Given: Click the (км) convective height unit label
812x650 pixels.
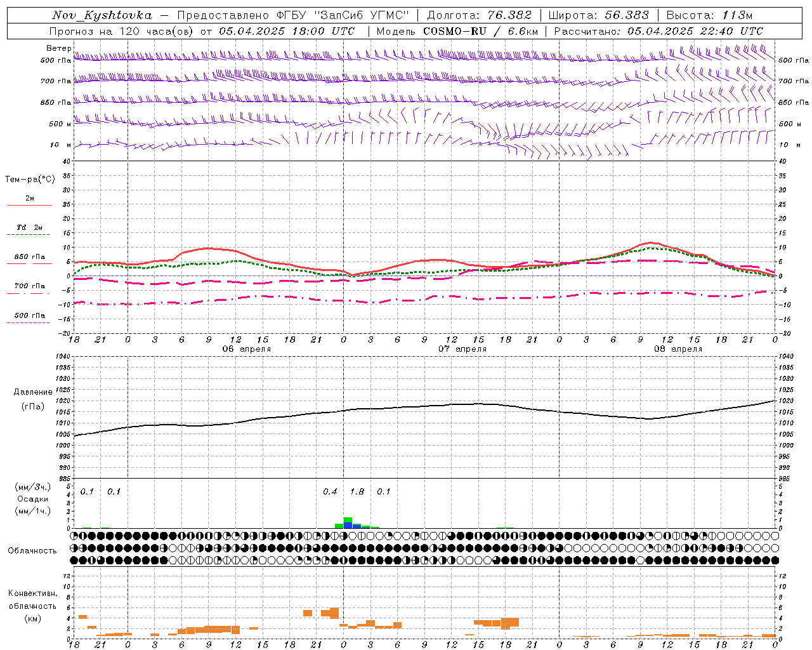Looking at the screenshot, I should pos(33,618).
